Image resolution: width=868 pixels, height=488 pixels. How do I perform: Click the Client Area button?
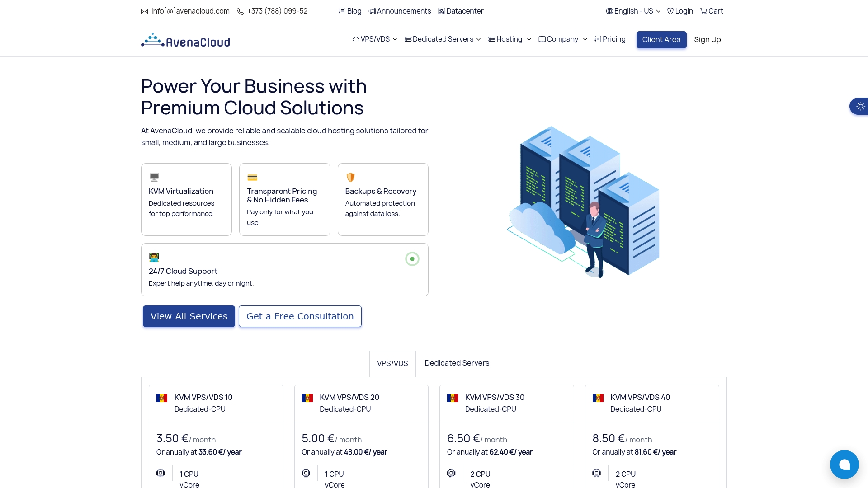tap(661, 40)
